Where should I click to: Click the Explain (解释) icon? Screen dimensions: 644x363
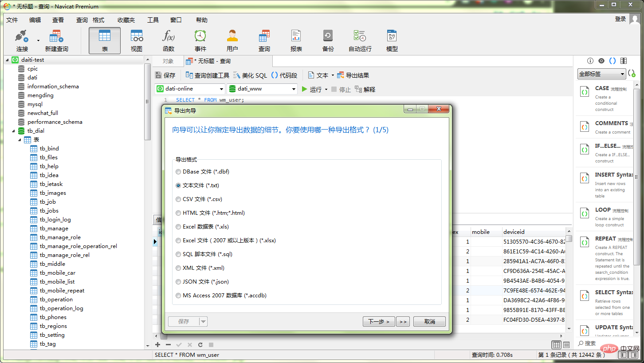[365, 89]
